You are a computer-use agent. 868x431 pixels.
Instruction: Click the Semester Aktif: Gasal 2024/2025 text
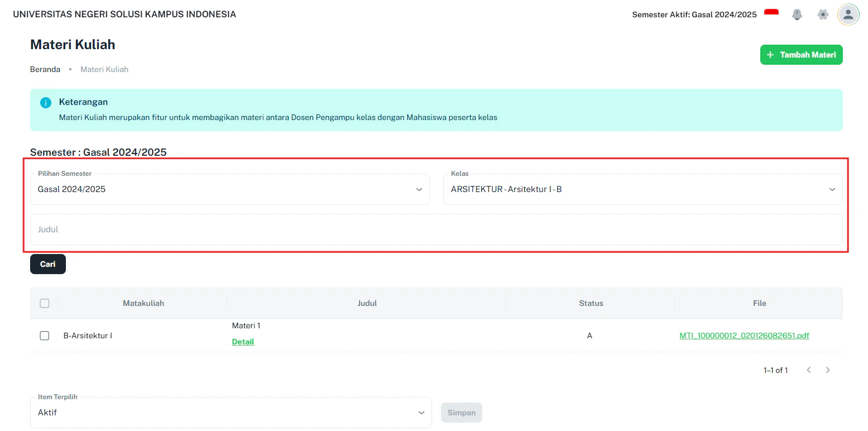tap(694, 15)
